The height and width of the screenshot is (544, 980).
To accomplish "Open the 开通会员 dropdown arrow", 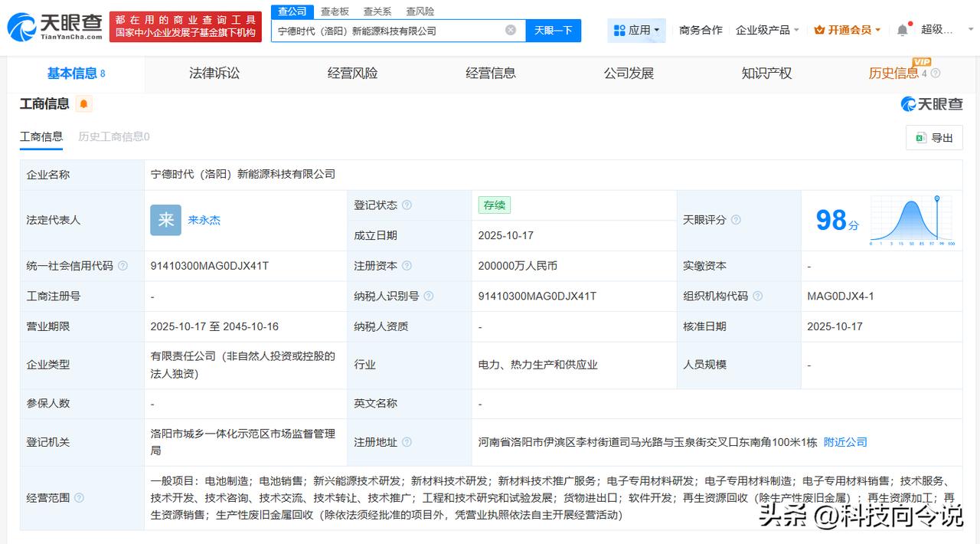I will pos(877,31).
